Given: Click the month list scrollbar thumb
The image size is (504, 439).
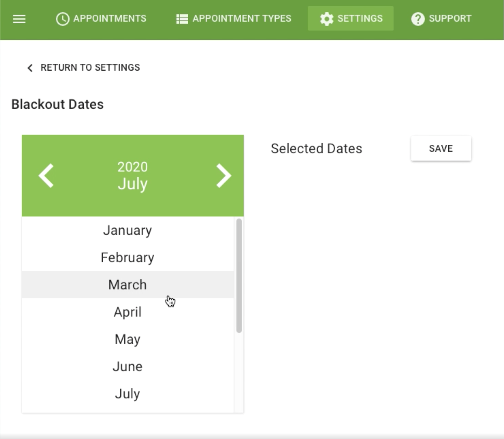Looking at the screenshot, I should click(239, 276).
